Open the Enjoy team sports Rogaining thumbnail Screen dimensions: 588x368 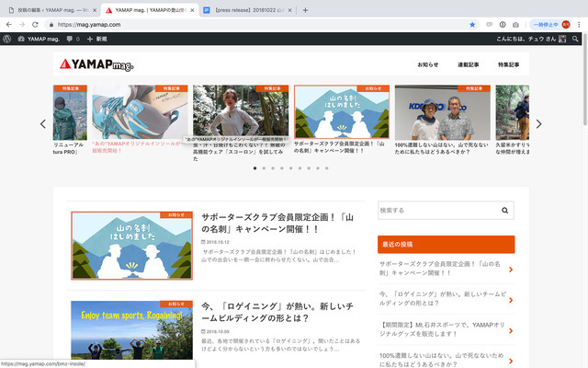pyautogui.click(x=131, y=330)
